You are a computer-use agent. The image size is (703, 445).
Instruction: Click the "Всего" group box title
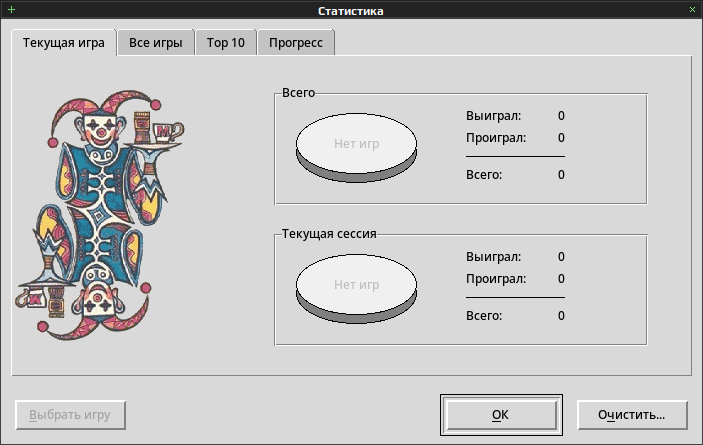pos(298,93)
